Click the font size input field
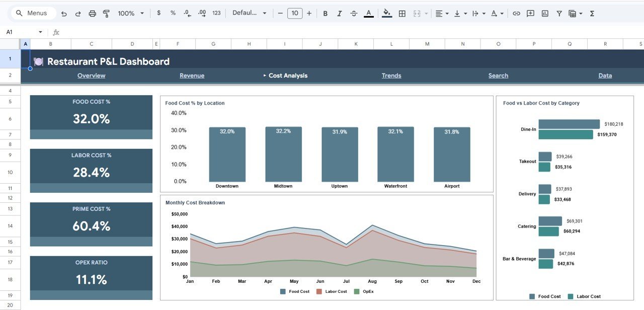Viewport: 644px width, 310px height. click(294, 14)
